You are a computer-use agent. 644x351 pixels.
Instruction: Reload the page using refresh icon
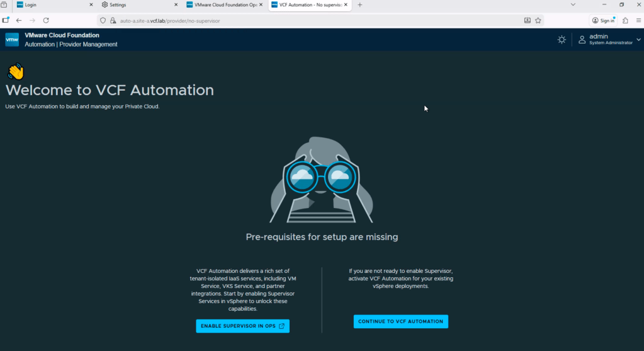[x=46, y=20]
